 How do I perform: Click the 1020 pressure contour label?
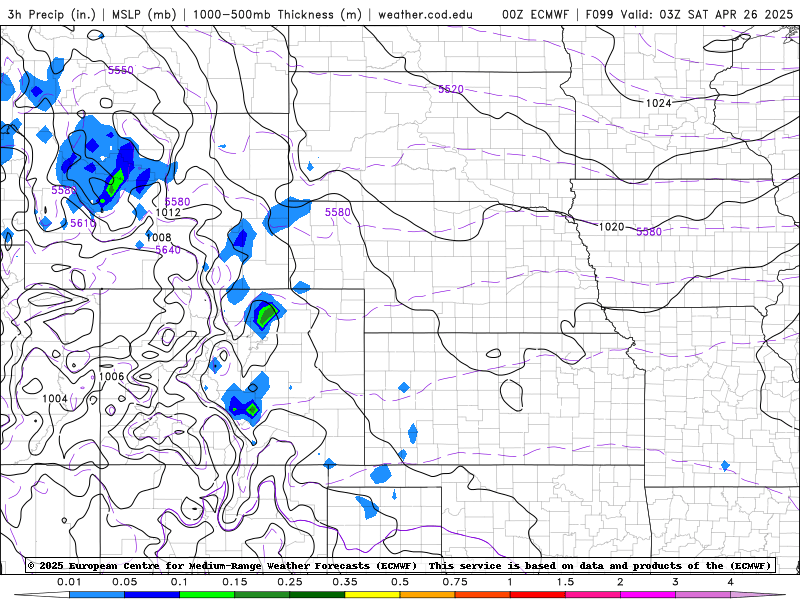click(611, 227)
